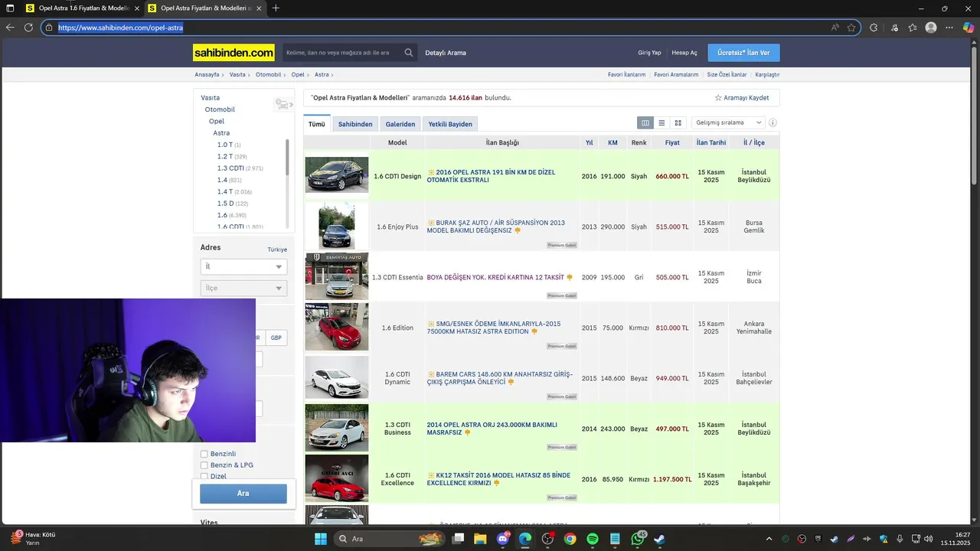Open the favorites list icon in the toolbar
The width and height of the screenshot is (980, 551).
click(x=913, y=28)
